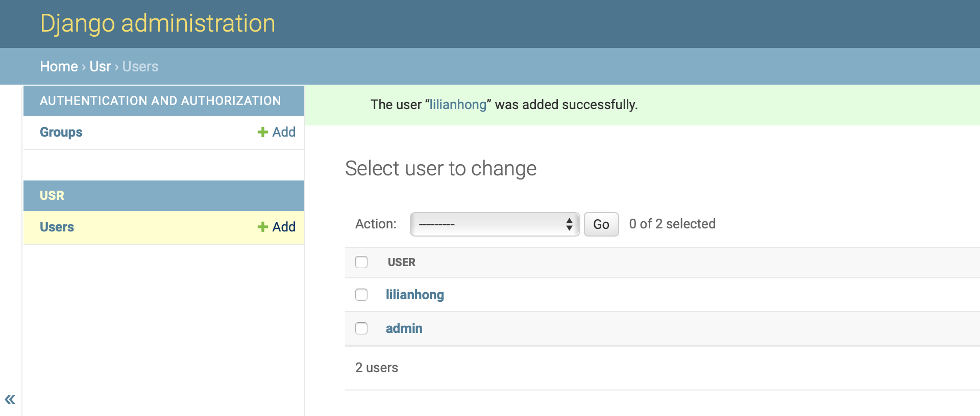This screenshot has width=980, height=416.
Task: Go to Home in breadcrumbs
Action: click(x=59, y=66)
